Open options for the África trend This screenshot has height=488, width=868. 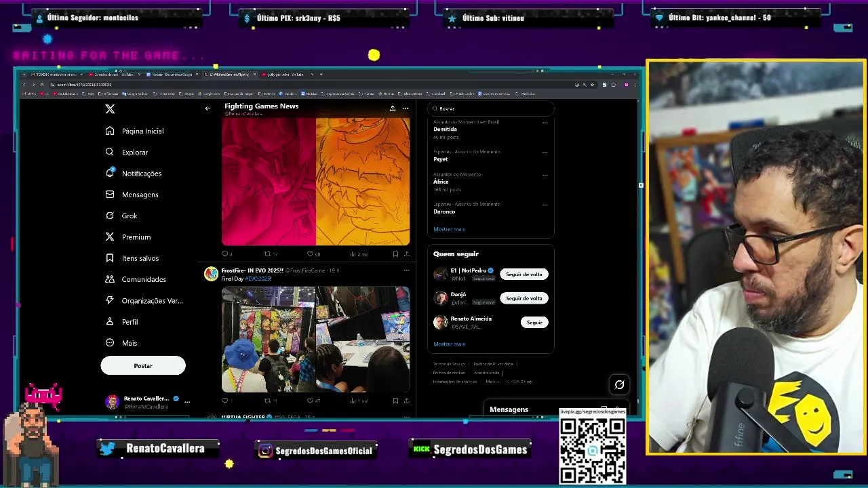pyautogui.click(x=545, y=175)
